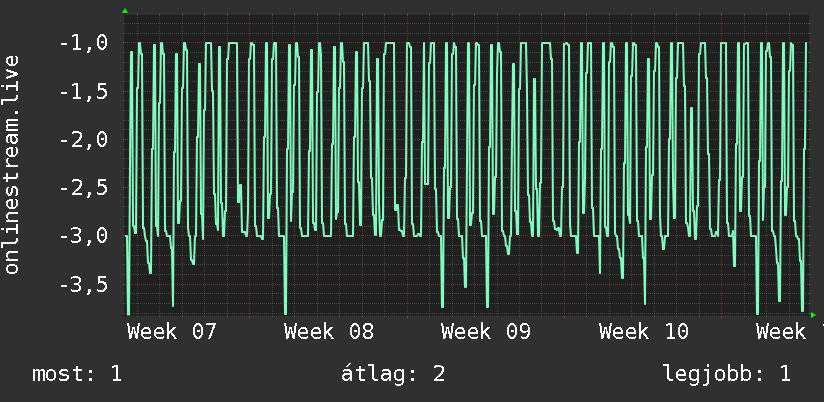Viewport: 824px width, 402px height.
Task: Click the "legjobb: 1" statistic
Action: tap(727, 374)
